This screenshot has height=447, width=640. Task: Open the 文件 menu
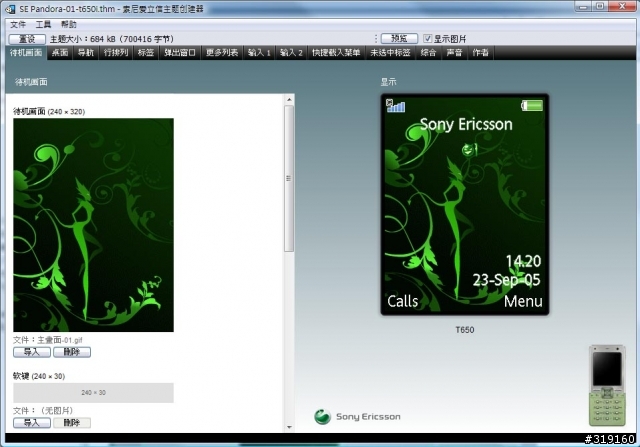pyautogui.click(x=18, y=24)
